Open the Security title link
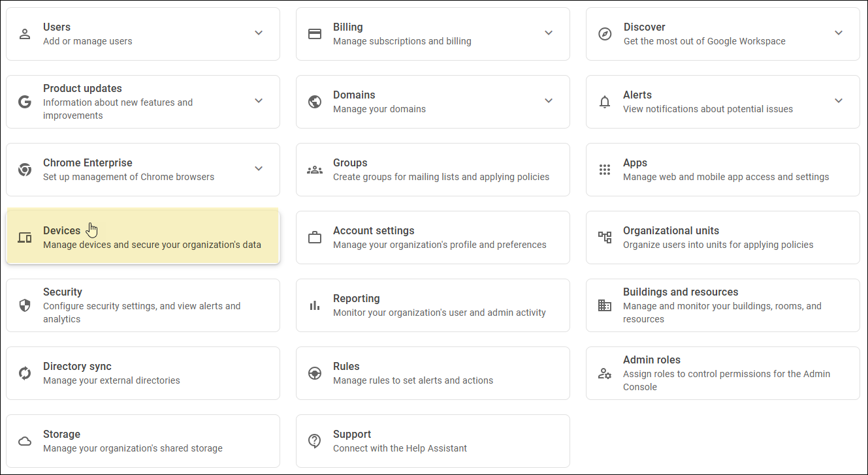The image size is (868, 475). pyautogui.click(x=63, y=292)
